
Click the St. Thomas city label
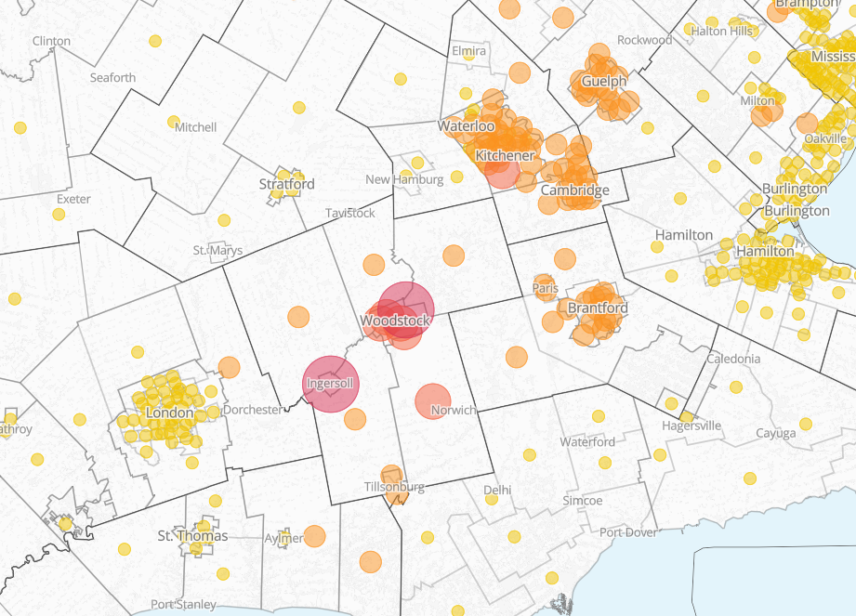click(x=192, y=536)
